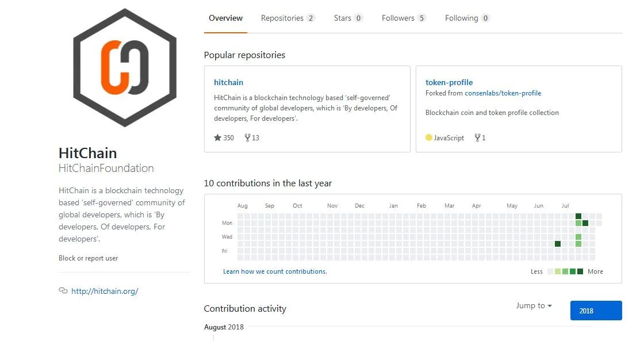Visit the consenlabs/token-profile source repository
The image size is (644, 341).
point(503,93)
